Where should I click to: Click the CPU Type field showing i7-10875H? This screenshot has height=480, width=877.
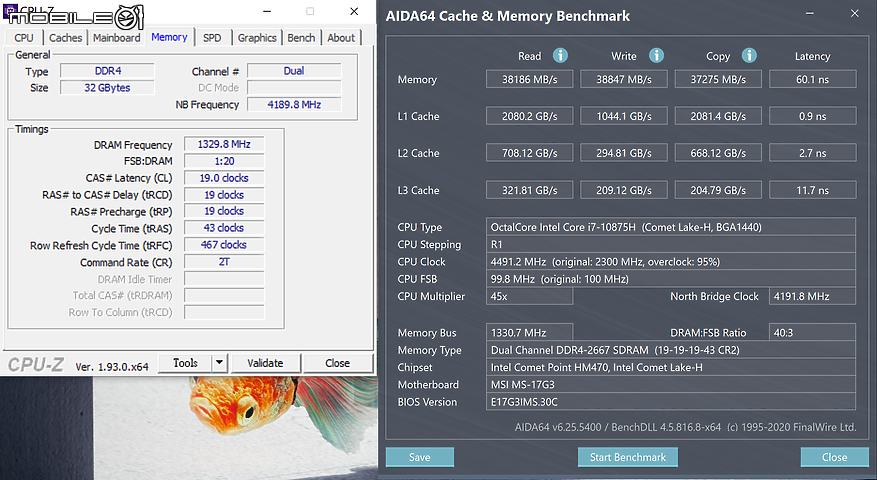[671, 227]
